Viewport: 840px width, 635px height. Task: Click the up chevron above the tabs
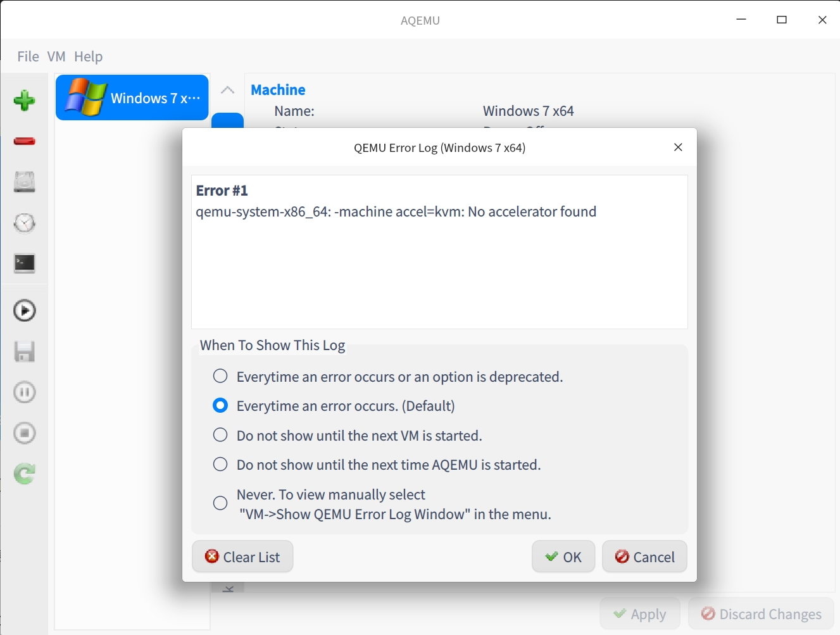point(227,91)
